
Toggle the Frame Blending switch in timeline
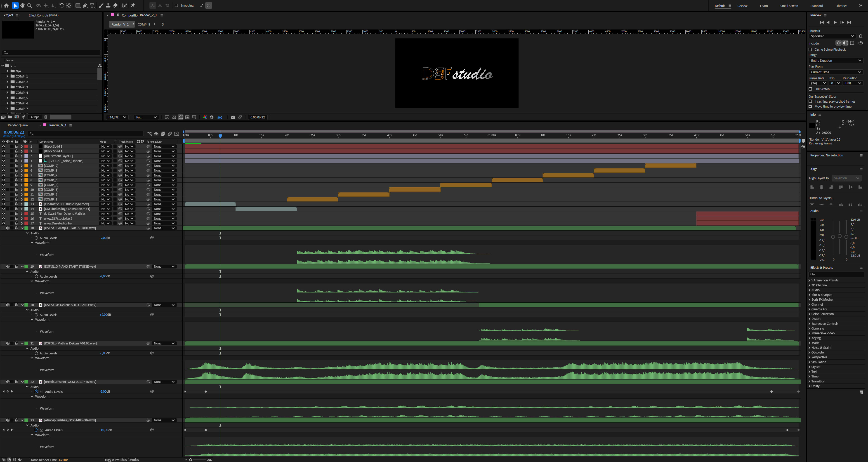pos(163,134)
